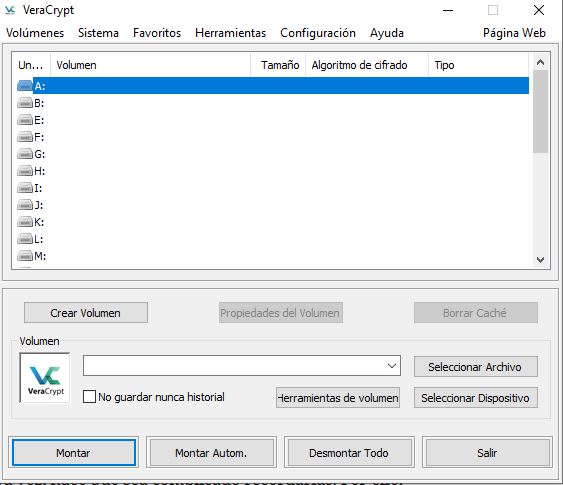Select drive letter G: text

coord(39,154)
